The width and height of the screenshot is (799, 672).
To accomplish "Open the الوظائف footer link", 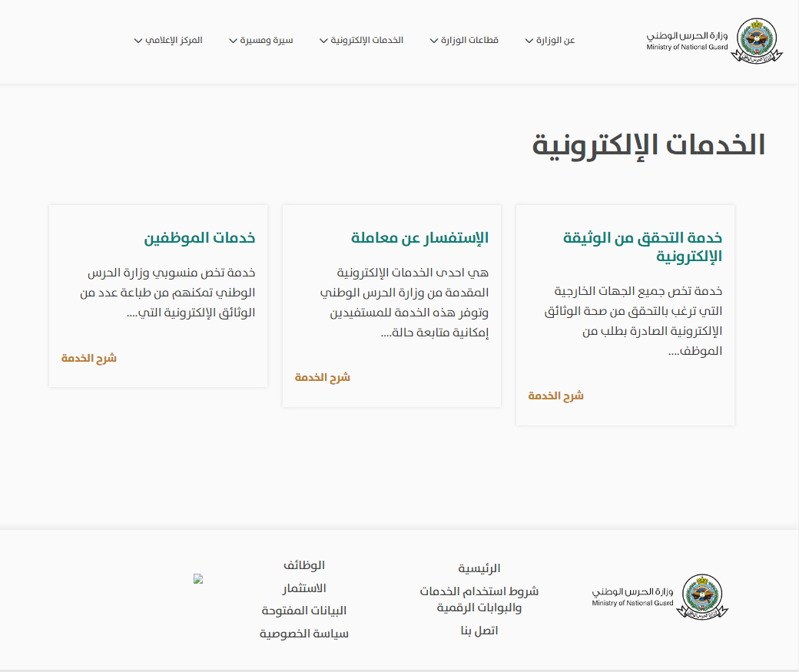I will (x=304, y=565).
